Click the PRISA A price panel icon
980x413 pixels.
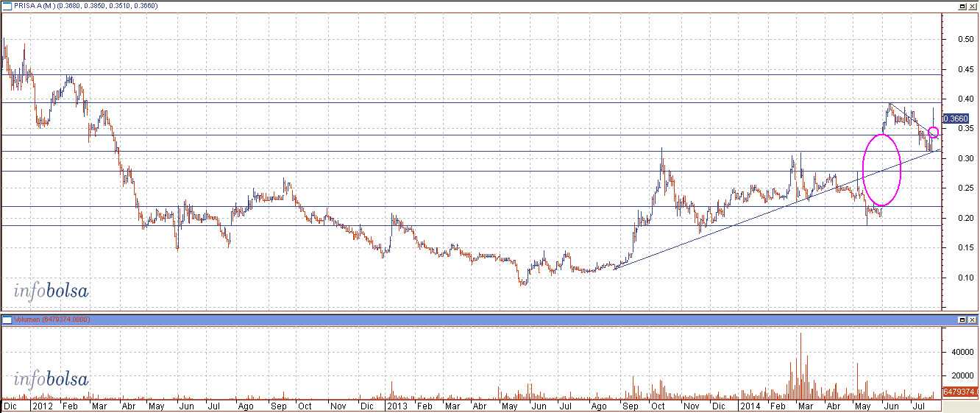tap(6, 5)
